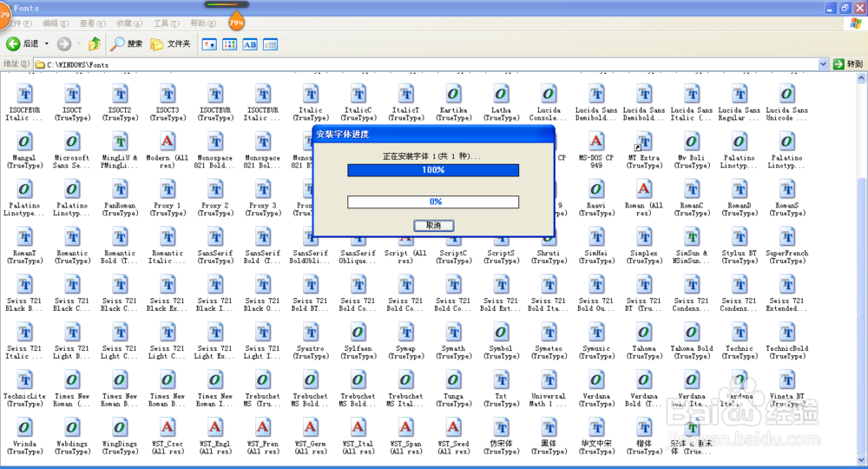The width and height of the screenshot is (868, 469).
Task: Click the 安装字体进度 dialog title bar
Action: (x=433, y=134)
